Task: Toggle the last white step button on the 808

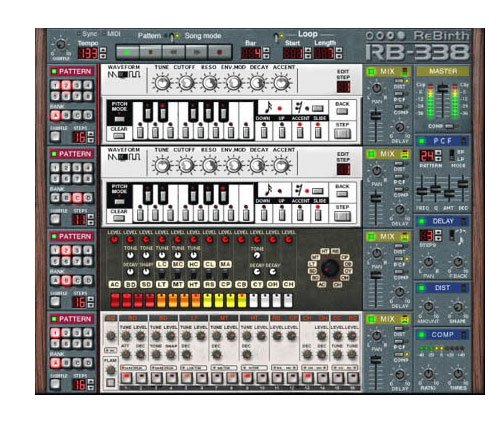Action: tap(288, 301)
